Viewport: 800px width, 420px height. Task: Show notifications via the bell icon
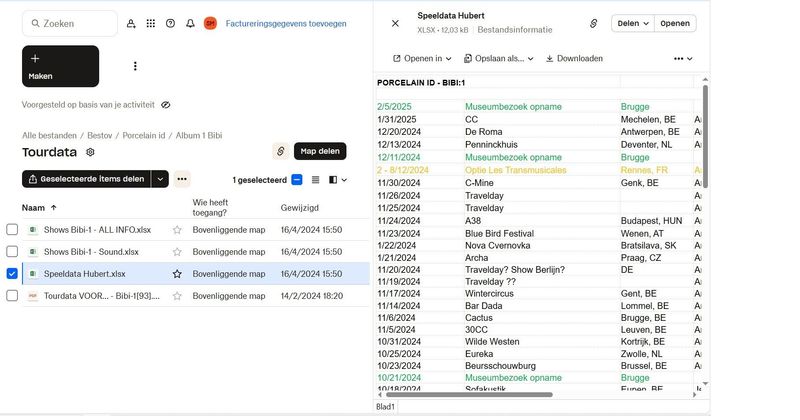190,23
